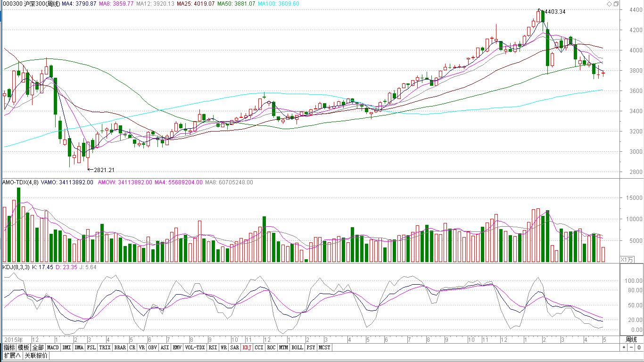
Task: Switch indicator to VR
Action: point(141,347)
